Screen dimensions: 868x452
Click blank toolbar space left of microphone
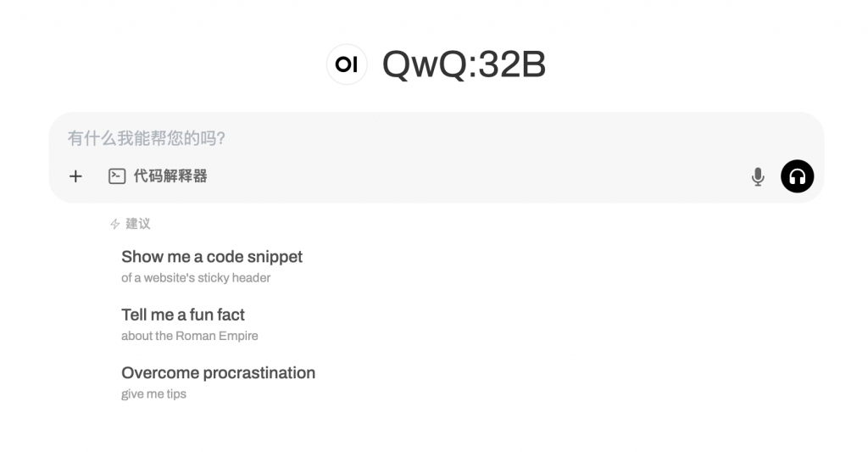point(476,176)
